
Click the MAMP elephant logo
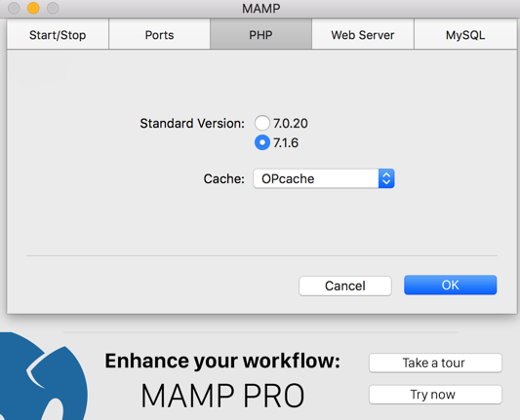coord(41,376)
